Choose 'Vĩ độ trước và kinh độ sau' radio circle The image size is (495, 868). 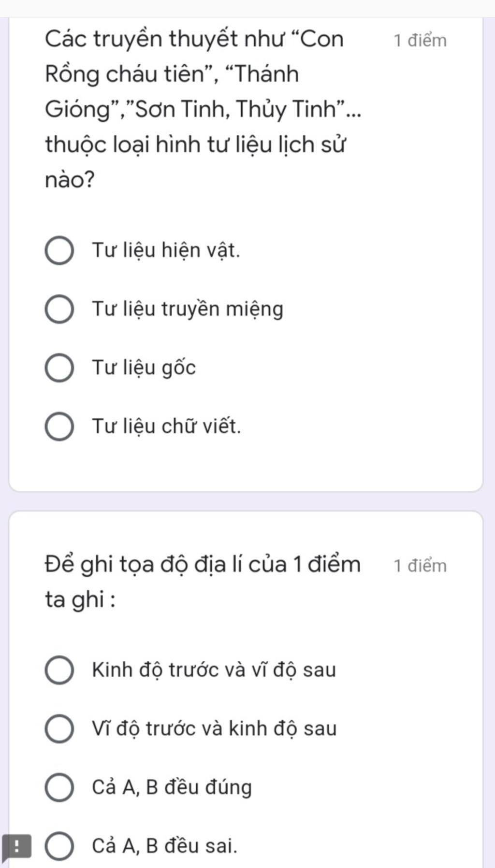point(59,728)
